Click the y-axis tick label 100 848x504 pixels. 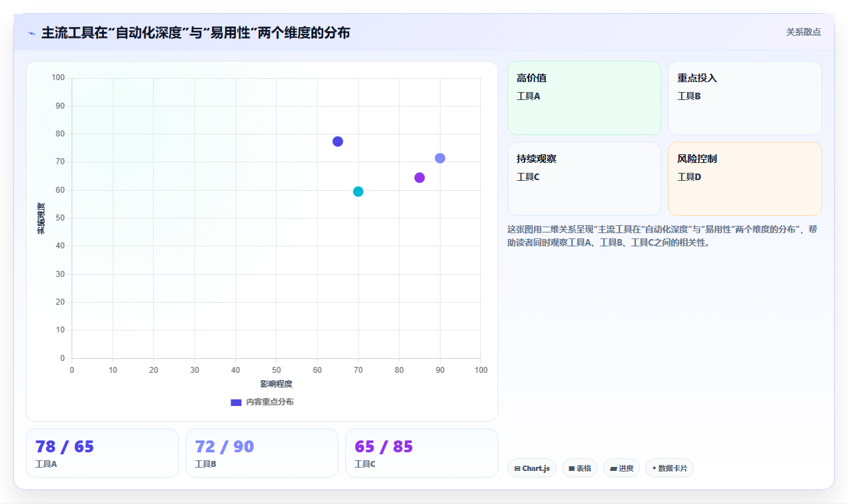click(x=58, y=78)
